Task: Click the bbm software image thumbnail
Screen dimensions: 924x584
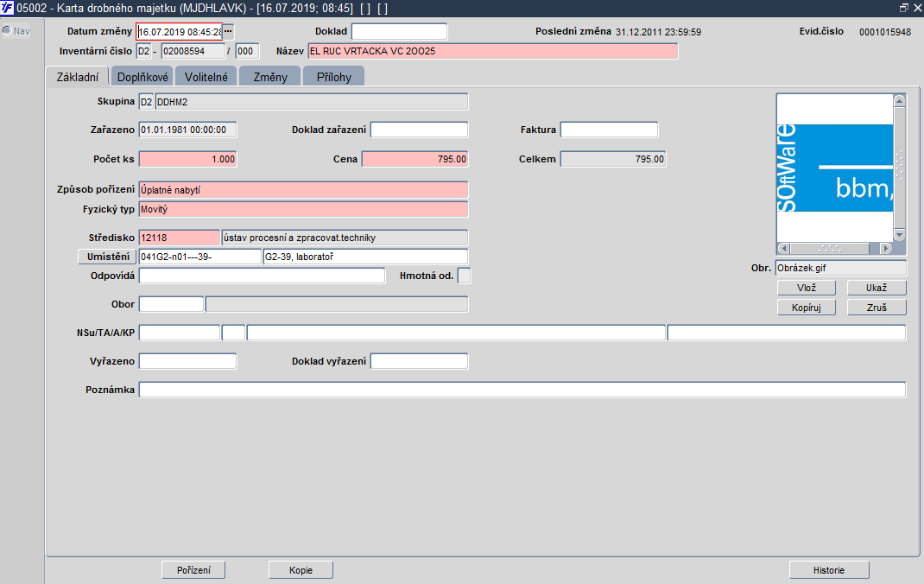Action: click(834, 168)
